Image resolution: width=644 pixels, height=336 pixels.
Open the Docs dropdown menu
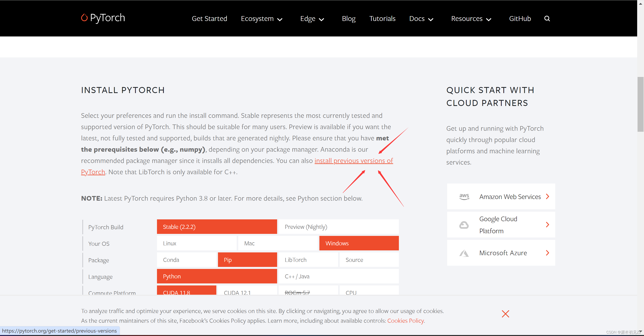[421, 19]
